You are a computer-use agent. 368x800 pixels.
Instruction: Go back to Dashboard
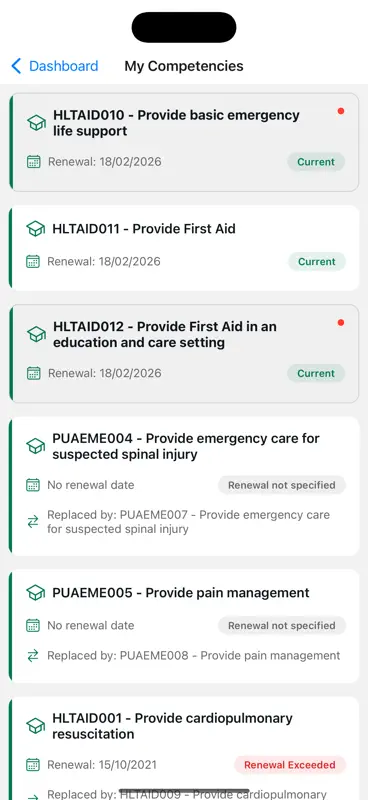click(55, 66)
